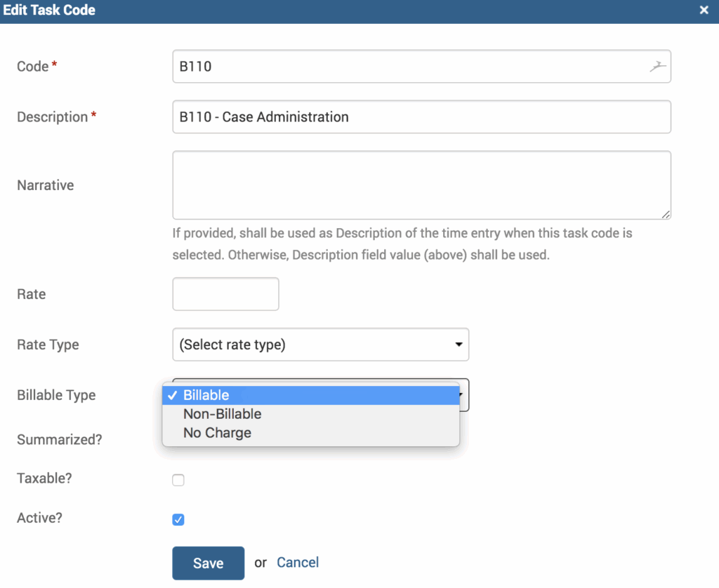719x588 pixels.
Task: Uncheck the Active checkbox
Action: click(178, 519)
